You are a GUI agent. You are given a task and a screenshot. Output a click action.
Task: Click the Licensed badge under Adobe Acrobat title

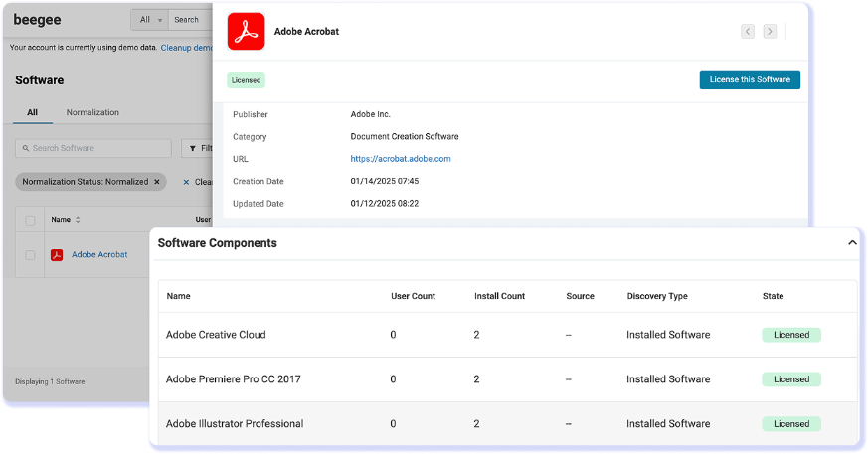246,80
